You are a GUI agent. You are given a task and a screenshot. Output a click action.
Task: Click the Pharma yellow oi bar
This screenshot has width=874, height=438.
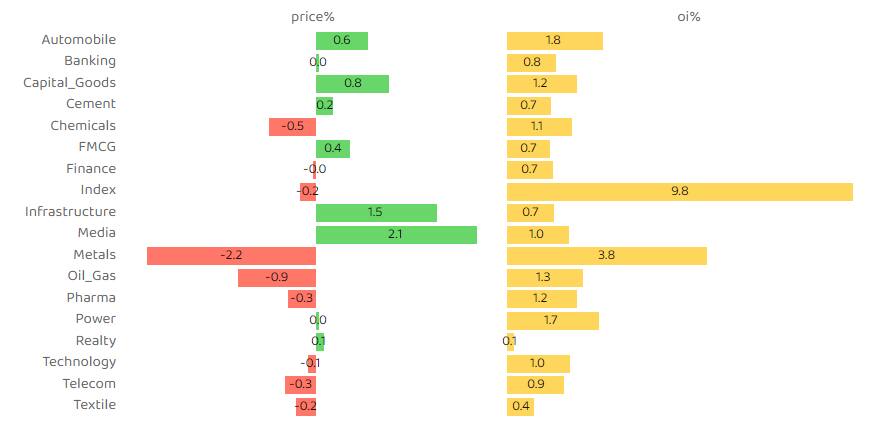(x=541, y=298)
